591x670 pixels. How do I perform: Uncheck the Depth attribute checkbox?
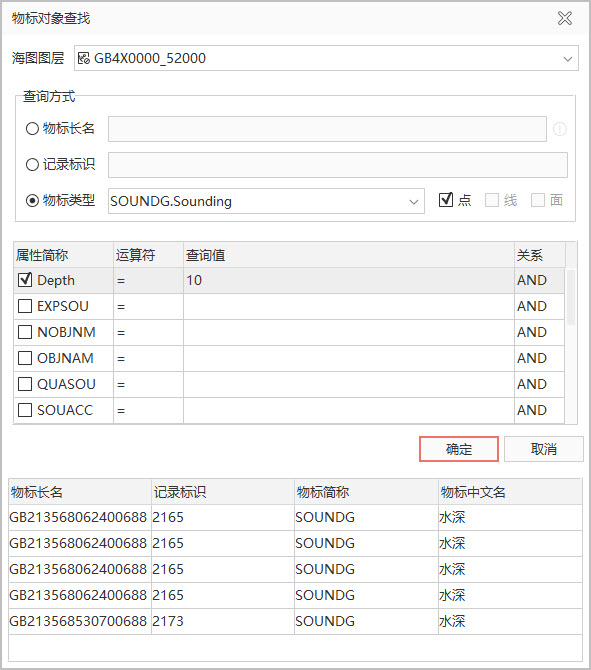coord(25,280)
